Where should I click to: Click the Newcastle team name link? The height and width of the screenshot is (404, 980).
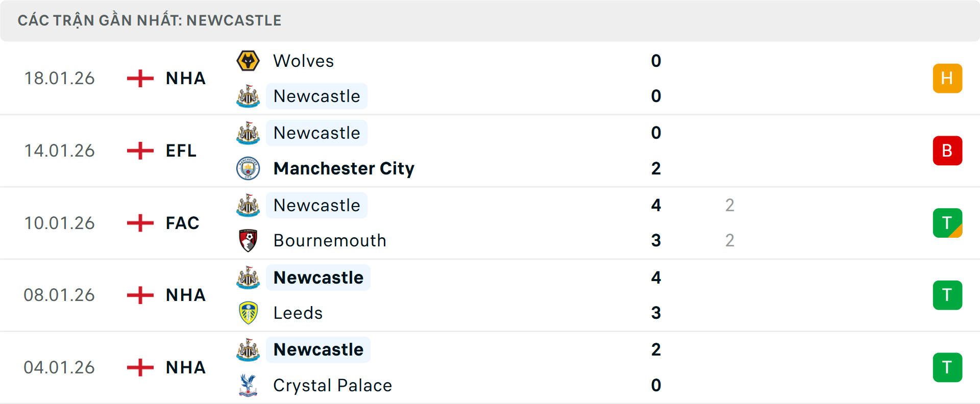click(x=316, y=96)
